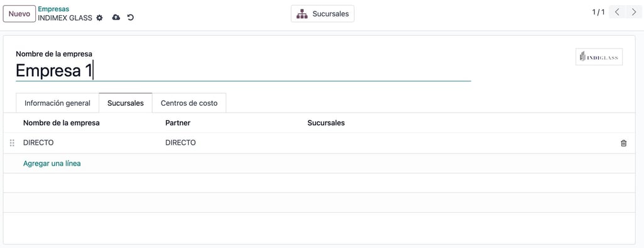Go to next record arrow
The height and width of the screenshot is (248, 644).
click(633, 12)
